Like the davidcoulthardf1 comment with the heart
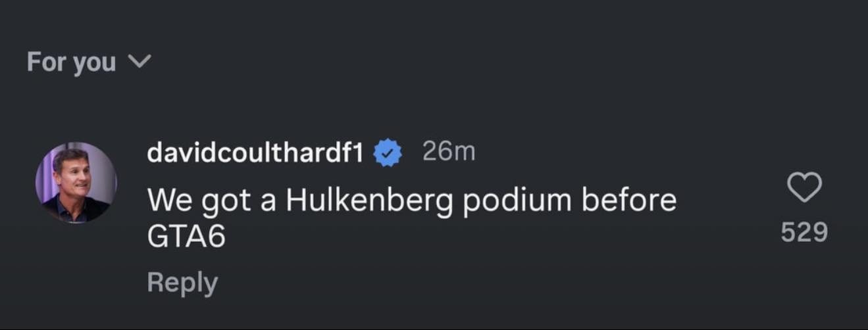This screenshot has width=868, height=330. [x=804, y=187]
